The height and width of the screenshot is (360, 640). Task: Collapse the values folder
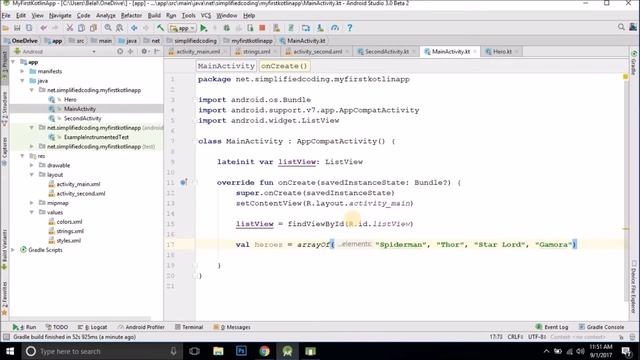point(32,212)
